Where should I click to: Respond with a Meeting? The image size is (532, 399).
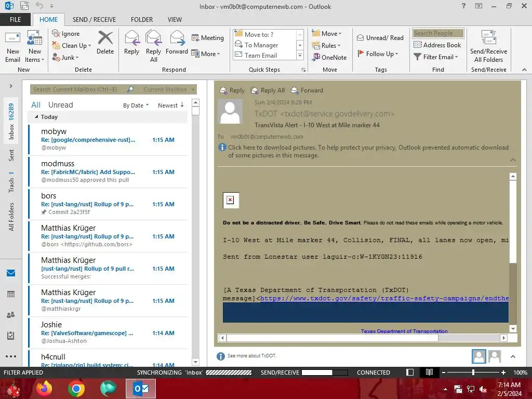(208, 37)
